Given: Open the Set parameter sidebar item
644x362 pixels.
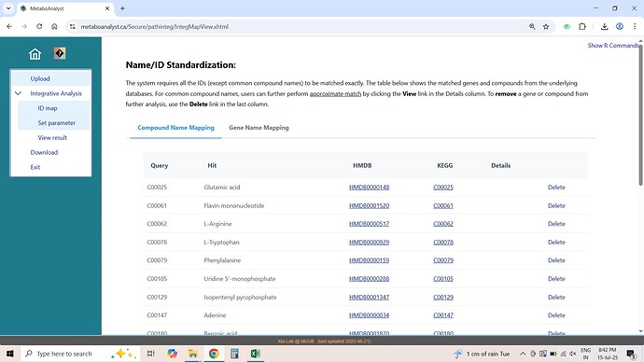Looking at the screenshot, I should pos(56,123).
